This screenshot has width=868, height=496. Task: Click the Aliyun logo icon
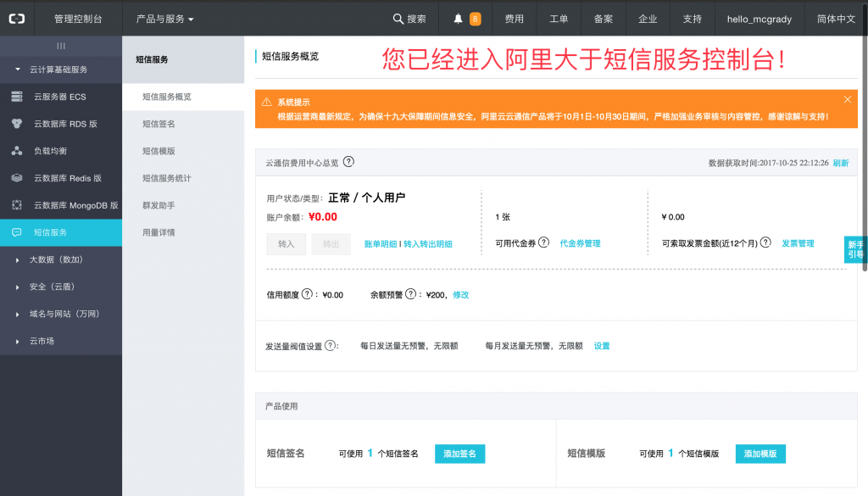17,18
